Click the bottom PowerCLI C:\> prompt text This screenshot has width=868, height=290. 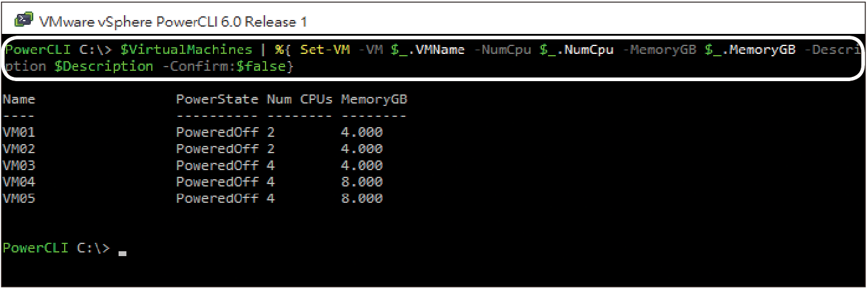(x=56, y=248)
